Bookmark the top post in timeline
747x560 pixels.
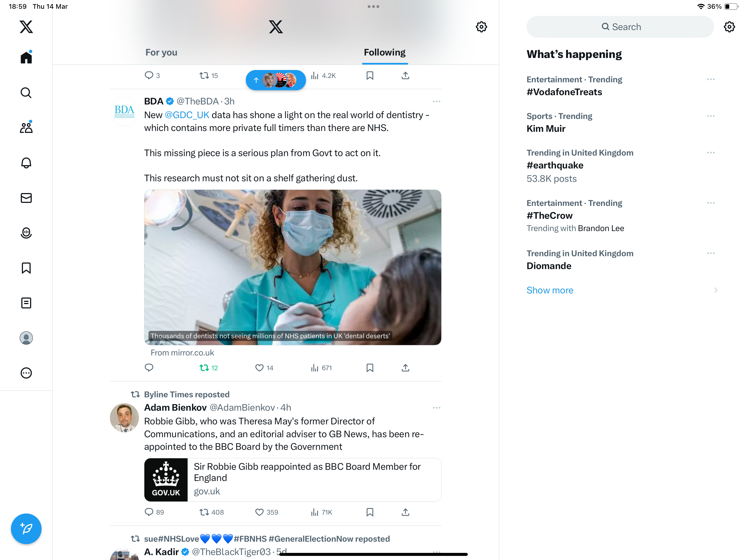tap(370, 75)
